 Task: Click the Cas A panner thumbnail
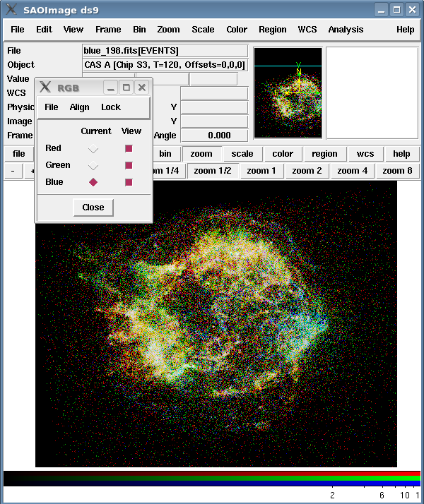288,92
